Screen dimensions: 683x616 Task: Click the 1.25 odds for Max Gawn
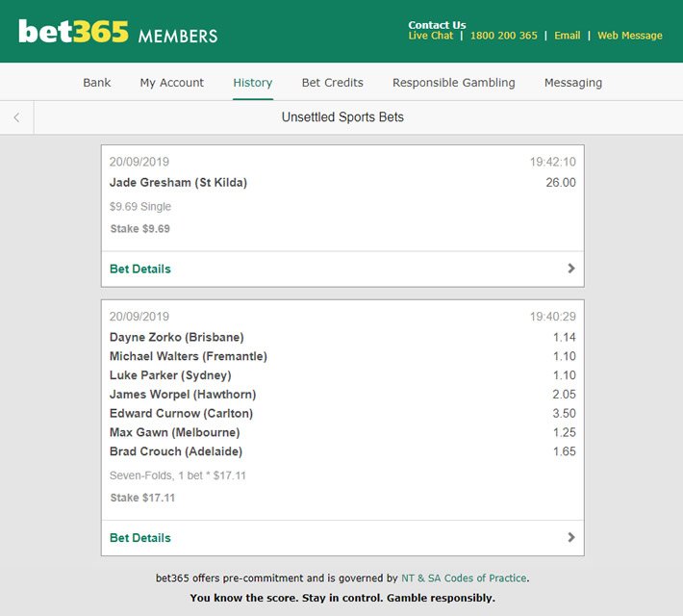click(564, 432)
